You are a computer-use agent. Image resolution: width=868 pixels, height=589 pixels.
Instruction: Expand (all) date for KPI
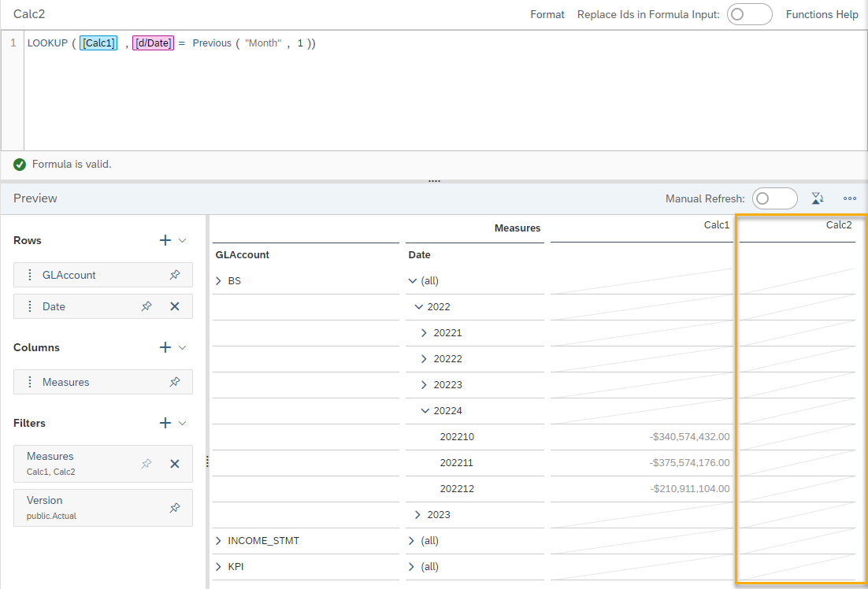pyautogui.click(x=411, y=568)
